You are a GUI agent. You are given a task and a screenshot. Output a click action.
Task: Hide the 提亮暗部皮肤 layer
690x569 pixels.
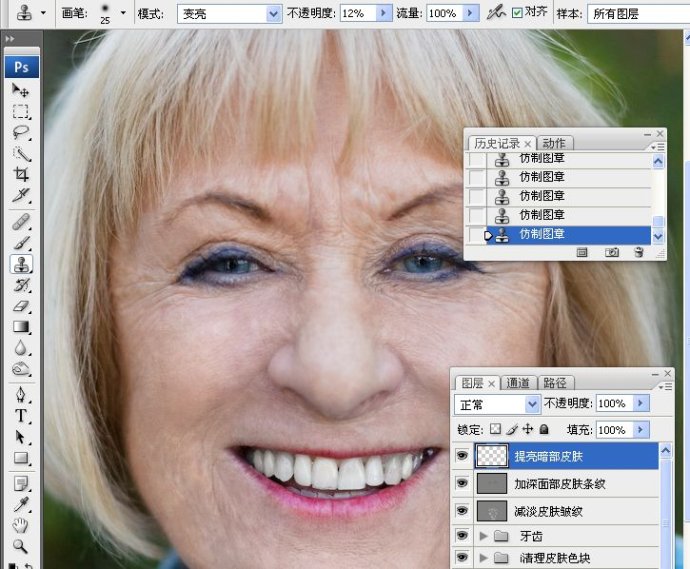pos(462,455)
